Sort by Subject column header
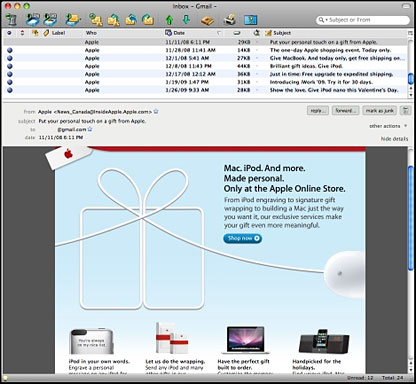Viewport: 416px width, 384px height. (x=282, y=33)
